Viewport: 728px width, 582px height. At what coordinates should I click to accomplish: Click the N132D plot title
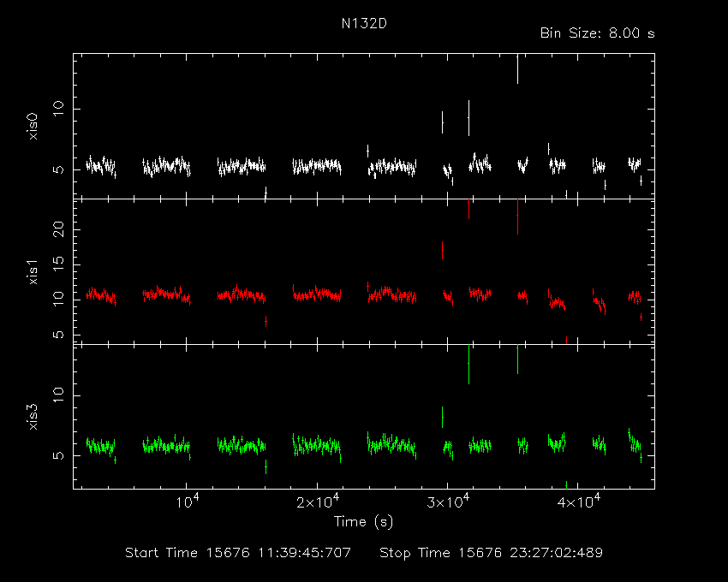tap(364, 24)
